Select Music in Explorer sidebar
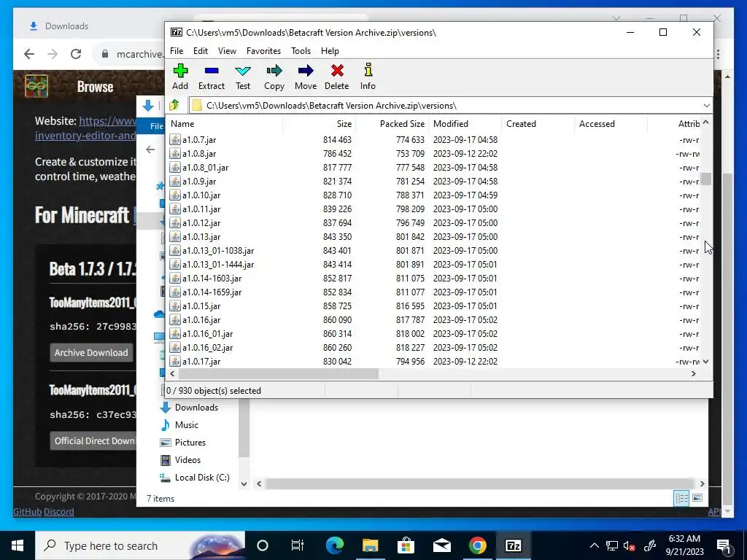The width and height of the screenshot is (747, 560). point(186,425)
